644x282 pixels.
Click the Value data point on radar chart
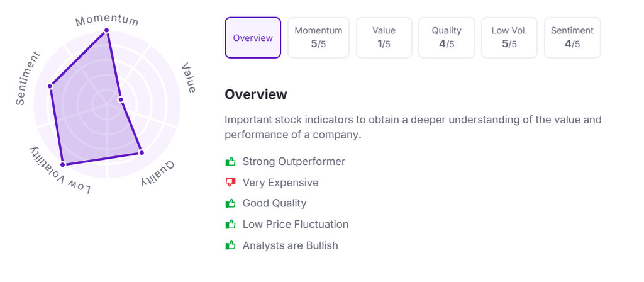tap(121, 100)
